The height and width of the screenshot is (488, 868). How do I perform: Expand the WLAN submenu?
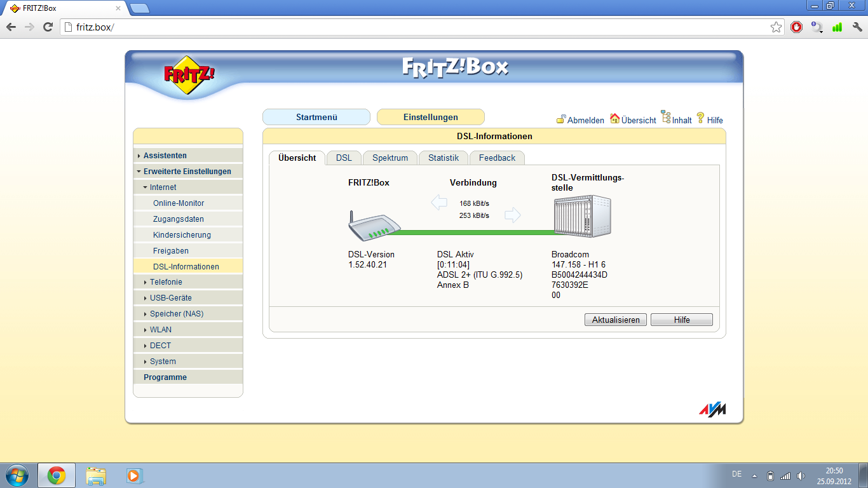160,330
